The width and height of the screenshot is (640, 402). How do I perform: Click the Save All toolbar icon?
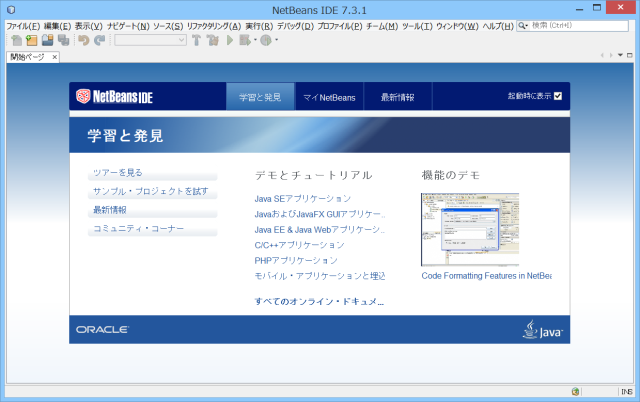(x=64, y=40)
